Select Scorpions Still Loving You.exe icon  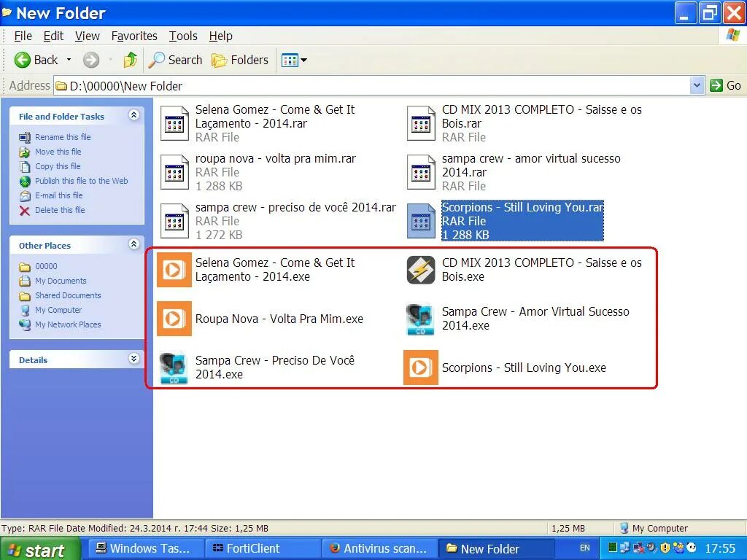(421, 367)
